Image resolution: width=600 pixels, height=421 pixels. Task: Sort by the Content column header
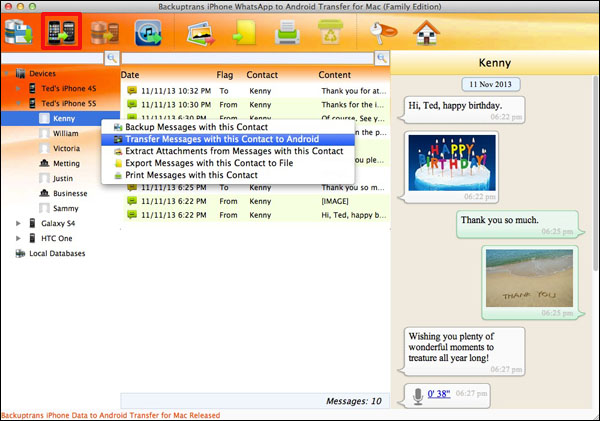334,75
